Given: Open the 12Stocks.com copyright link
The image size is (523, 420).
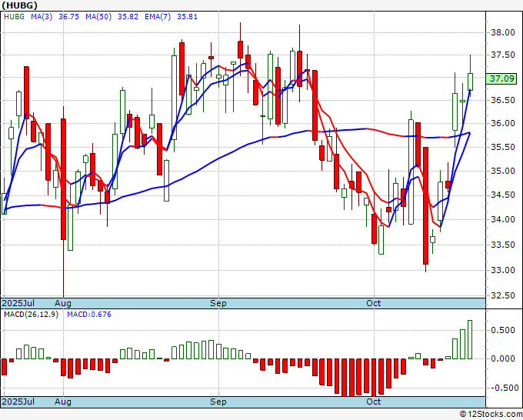Looking at the screenshot, I should (x=491, y=415).
